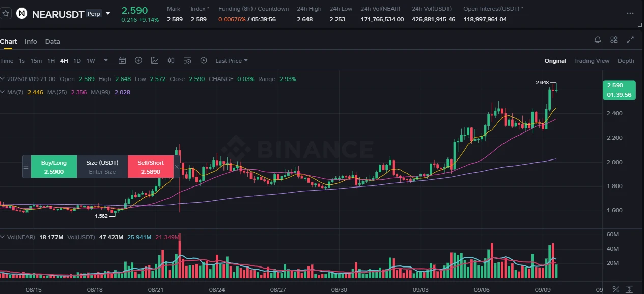This screenshot has width=644, height=294.
Task: Click the Vol(USDT) 47.423M label
Action: [x=95, y=237]
